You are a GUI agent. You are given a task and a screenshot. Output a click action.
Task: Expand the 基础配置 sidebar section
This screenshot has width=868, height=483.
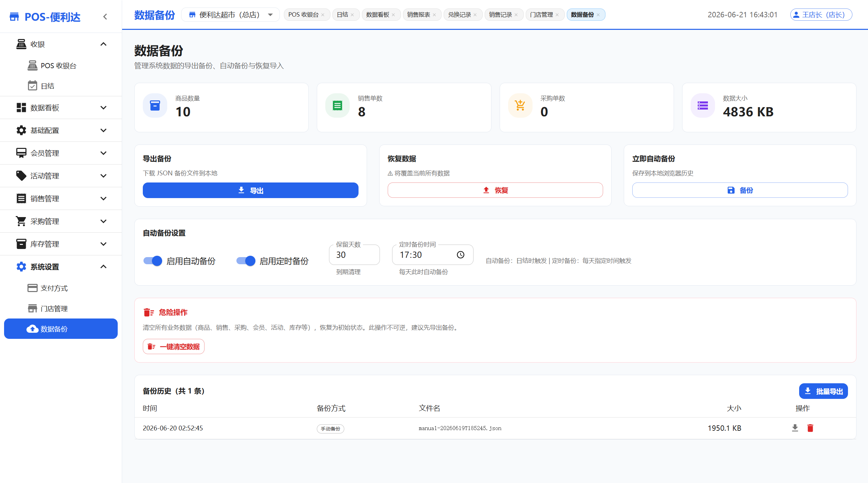[61, 131]
